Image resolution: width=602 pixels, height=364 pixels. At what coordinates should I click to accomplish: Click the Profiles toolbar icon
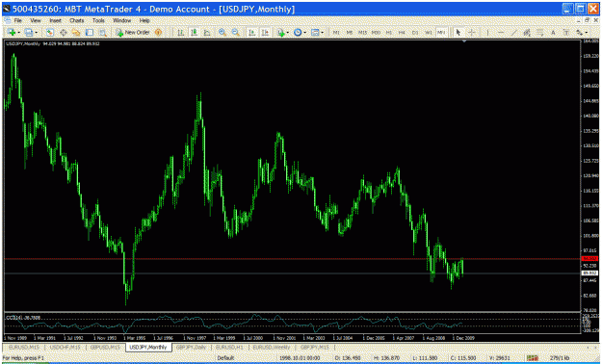(x=29, y=33)
